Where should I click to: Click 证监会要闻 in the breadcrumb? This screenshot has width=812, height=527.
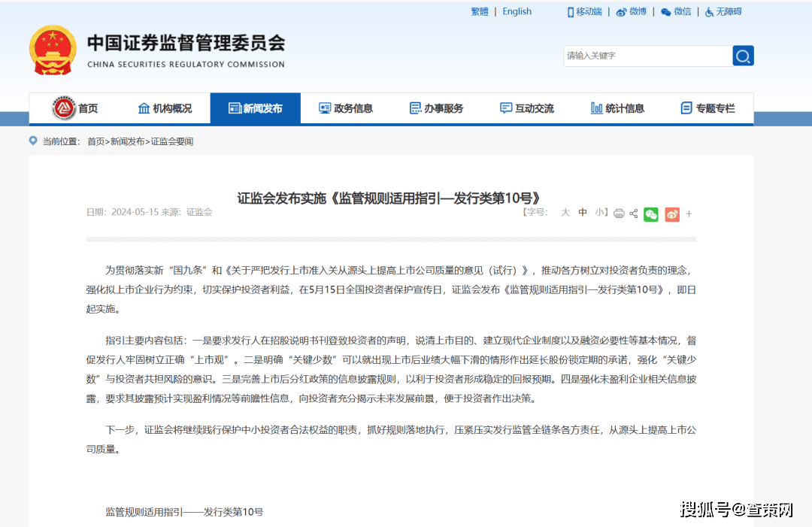tap(171, 141)
